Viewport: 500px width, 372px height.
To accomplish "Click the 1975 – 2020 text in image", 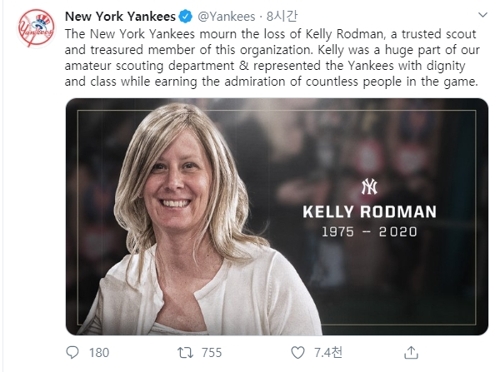I will tap(369, 232).
